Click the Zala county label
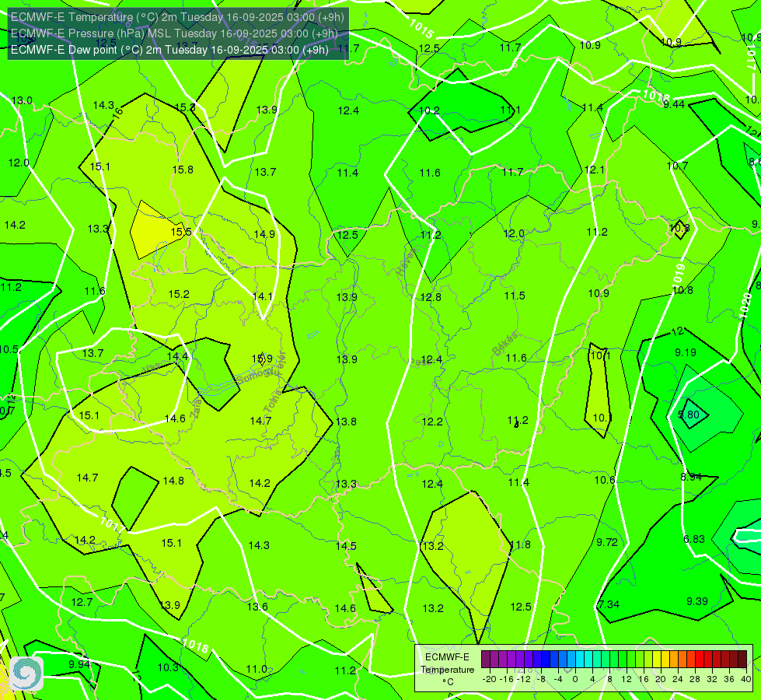761x700 pixels. pos(196,408)
